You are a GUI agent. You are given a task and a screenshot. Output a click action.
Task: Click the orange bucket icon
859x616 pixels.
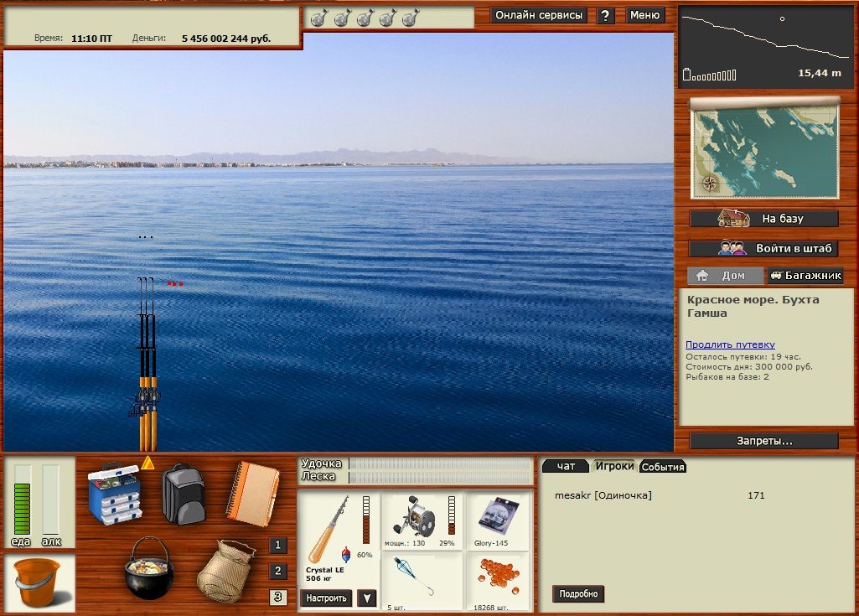38,582
